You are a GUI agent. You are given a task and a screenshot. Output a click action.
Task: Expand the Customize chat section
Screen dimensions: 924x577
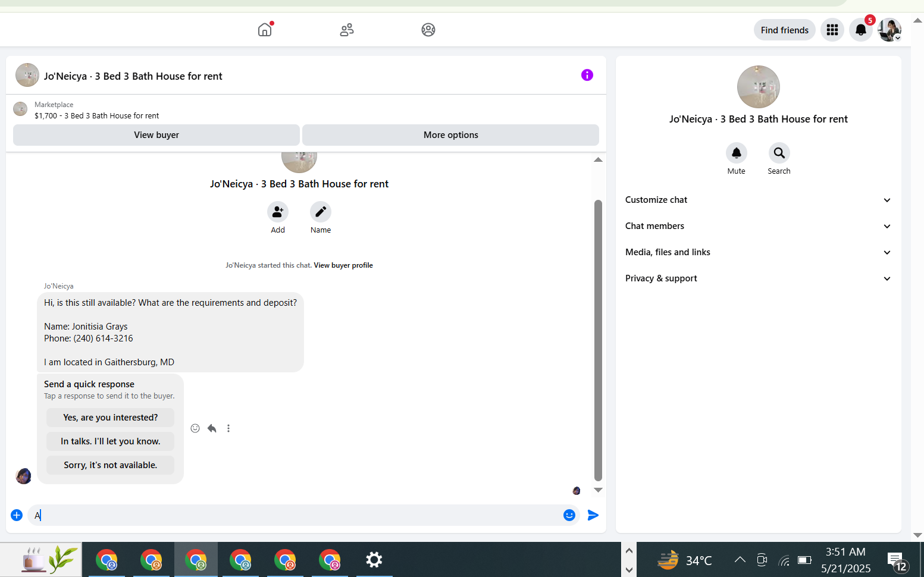[x=759, y=200]
